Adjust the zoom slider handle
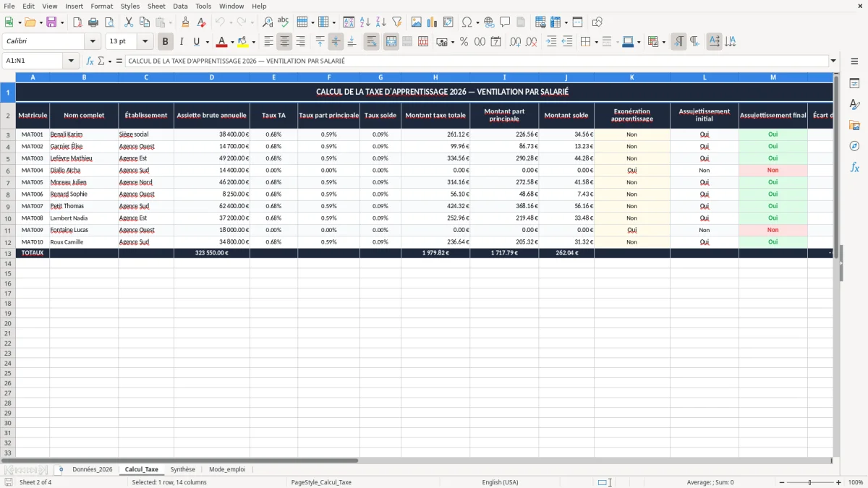 pyautogui.click(x=810, y=482)
